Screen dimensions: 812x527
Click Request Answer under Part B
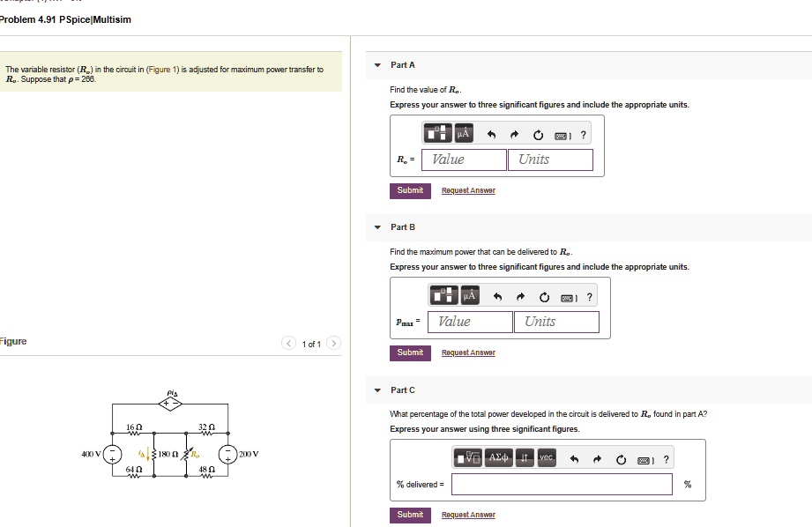[x=468, y=353]
